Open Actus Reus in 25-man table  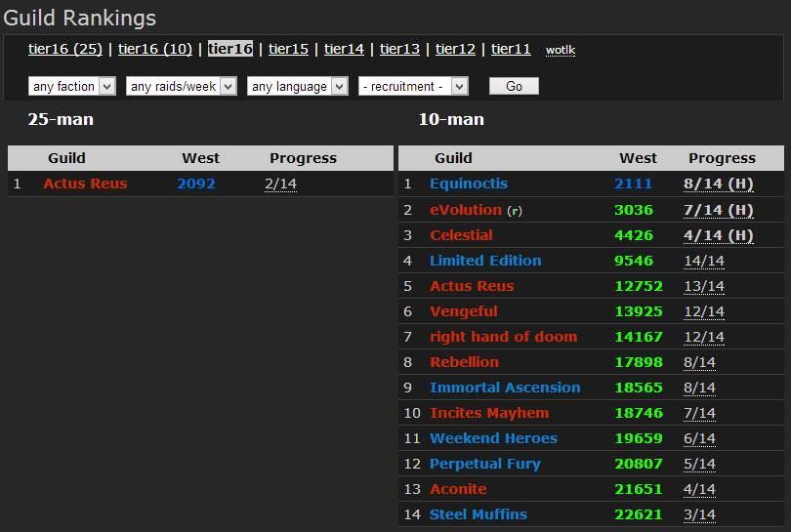tap(85, 184)
